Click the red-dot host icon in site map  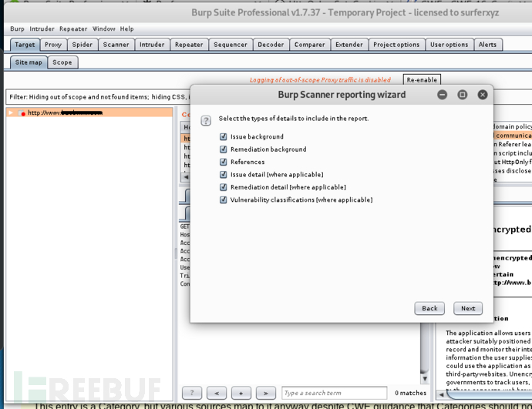pyautogui.click(x=22, y=112)
